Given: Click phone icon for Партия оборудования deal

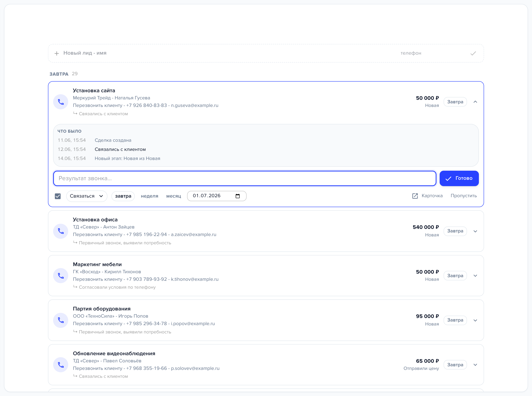Looking at the screenshot, I should tap(61, 320).
